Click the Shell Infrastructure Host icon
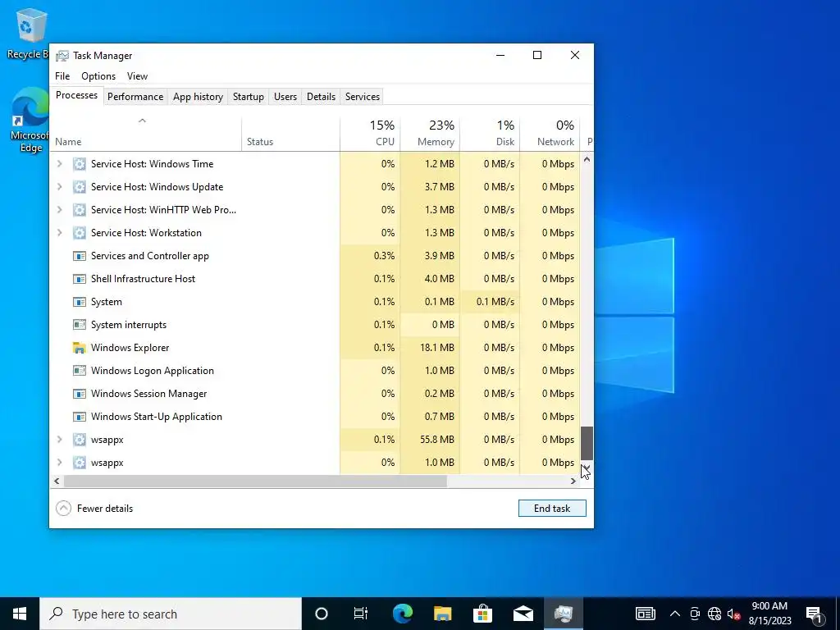Viewport: 840px width, 630px height. pyautogui.click(x=80, y=279)
